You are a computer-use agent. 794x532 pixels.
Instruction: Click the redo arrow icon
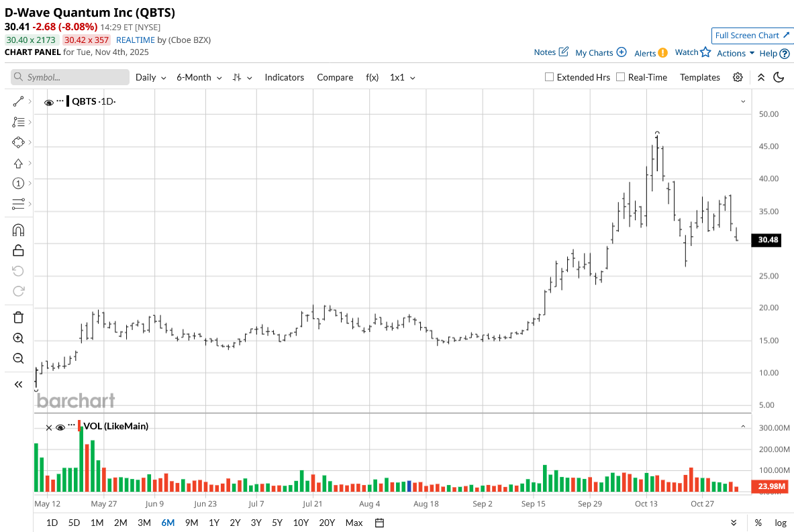pyautogui.click(x=18, y=291)
